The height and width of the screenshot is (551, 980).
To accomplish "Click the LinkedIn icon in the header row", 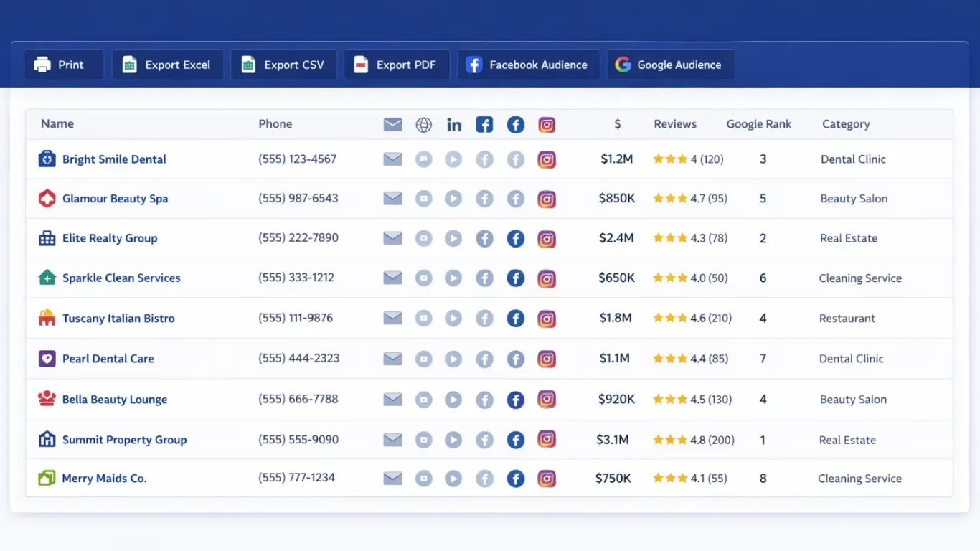I will click(454, 124).
